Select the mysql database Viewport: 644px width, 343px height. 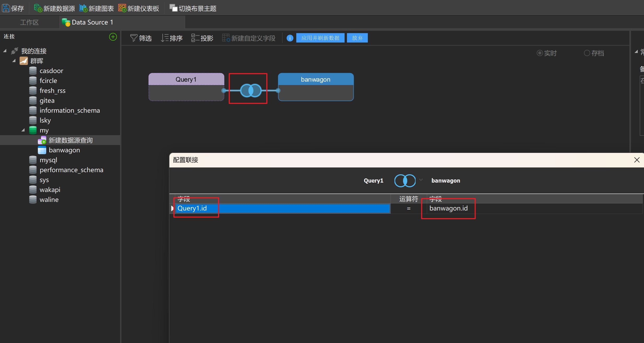pos(48,160)
